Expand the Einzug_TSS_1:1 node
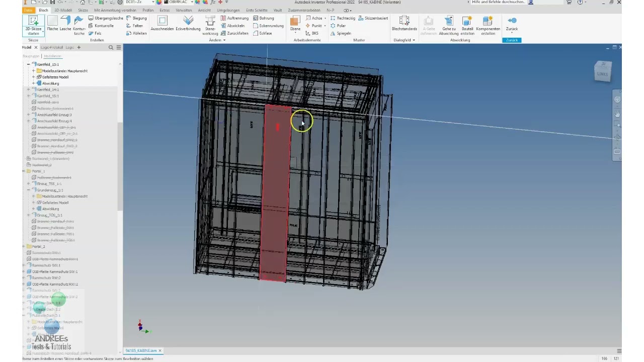 coord(29,184)
